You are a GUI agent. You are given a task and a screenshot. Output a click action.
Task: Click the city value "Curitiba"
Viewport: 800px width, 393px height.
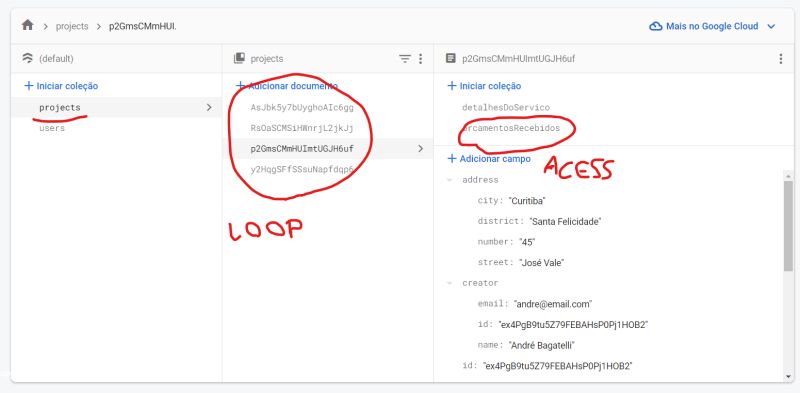click(527, 201)
